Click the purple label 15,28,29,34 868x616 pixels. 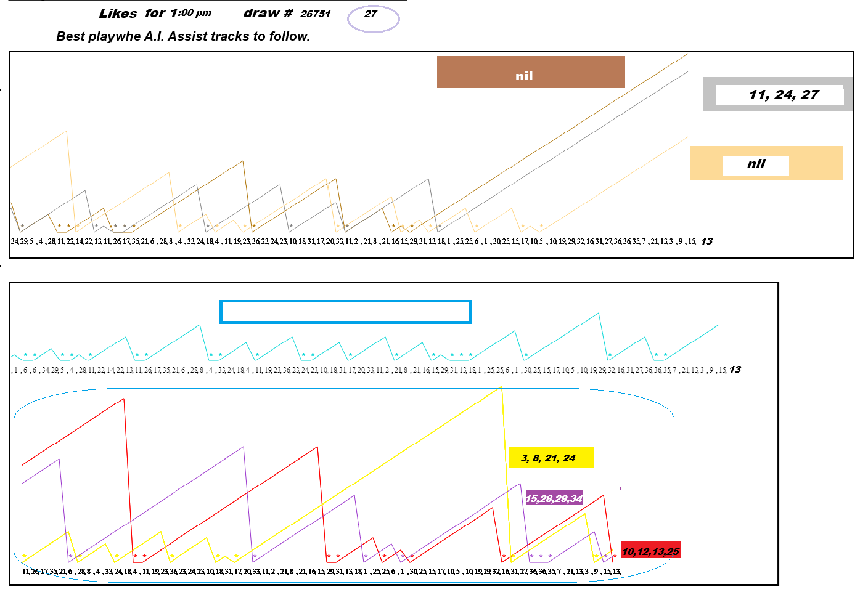[554, 498]
